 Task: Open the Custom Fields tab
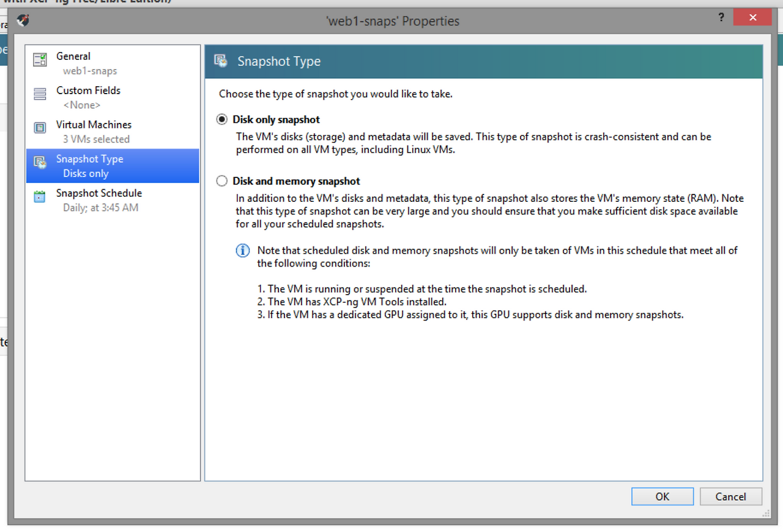click(x=113, y=97)
